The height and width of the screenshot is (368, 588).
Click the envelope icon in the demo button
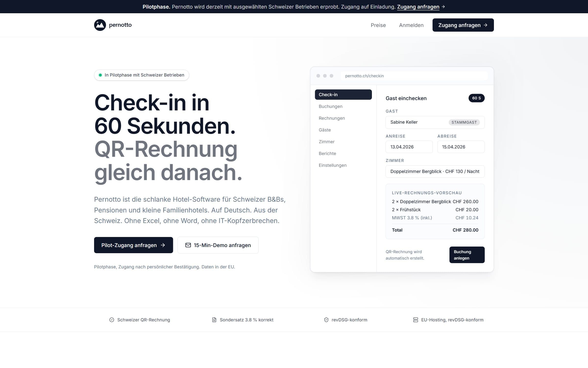pos(188,245)
